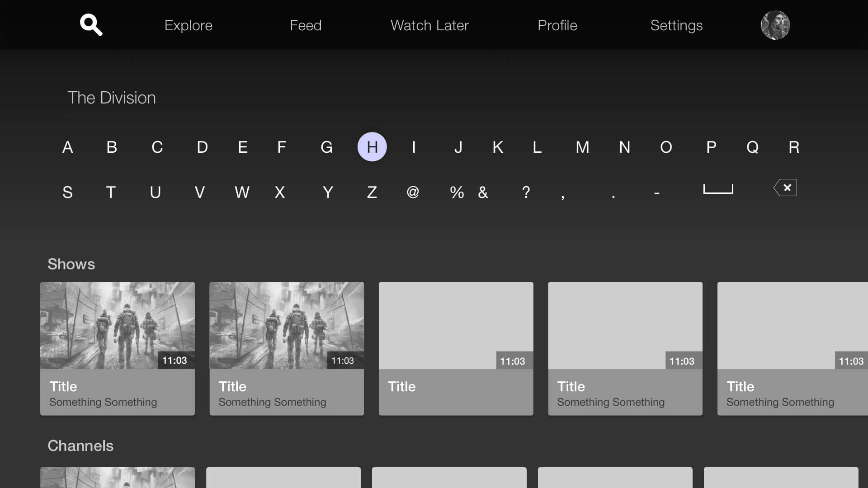Open the Watch Later tab
This screenshot has width=868, height=488.
(x=429, y=25)
